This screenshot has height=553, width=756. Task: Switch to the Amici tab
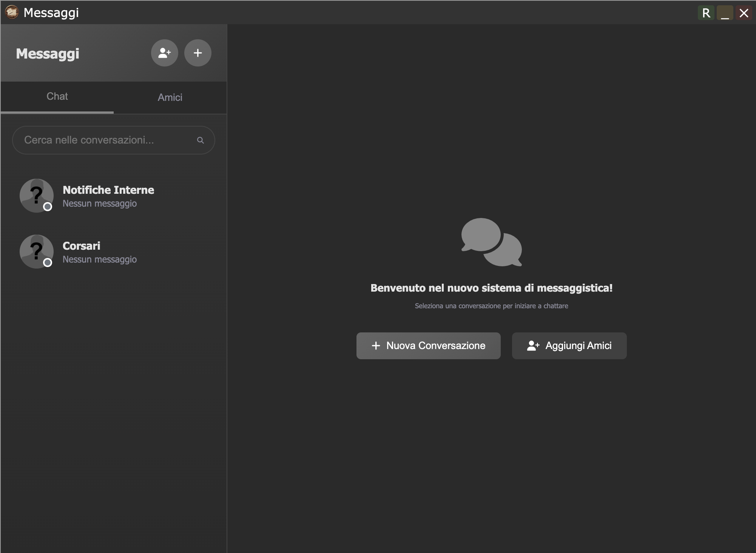170,97
